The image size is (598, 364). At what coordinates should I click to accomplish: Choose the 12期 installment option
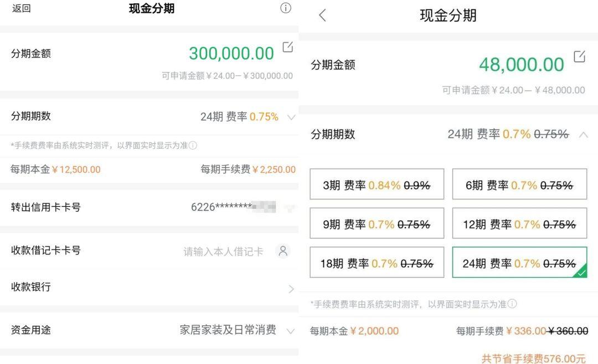coord(519,224)
